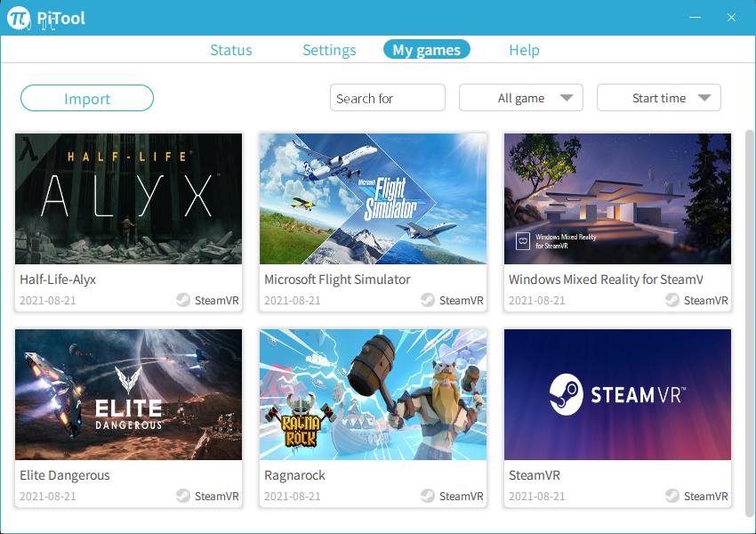Screen dimensions: 756x534
Task: Click the SteamVR platform label on Flight Simulator card
Action: (x=461, y=301)
